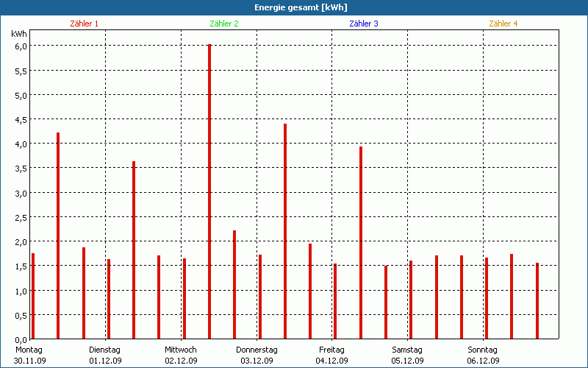
Task: Click the Donnerstag axis label
Action: click(x=257, y=350)
